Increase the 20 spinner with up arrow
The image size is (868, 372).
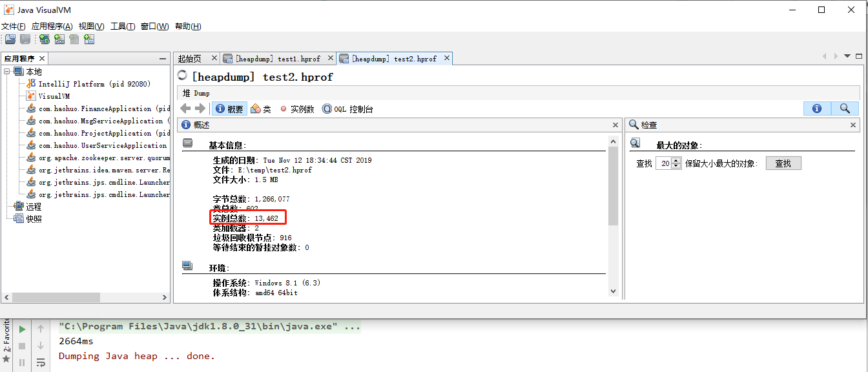(x=676, y=160)
